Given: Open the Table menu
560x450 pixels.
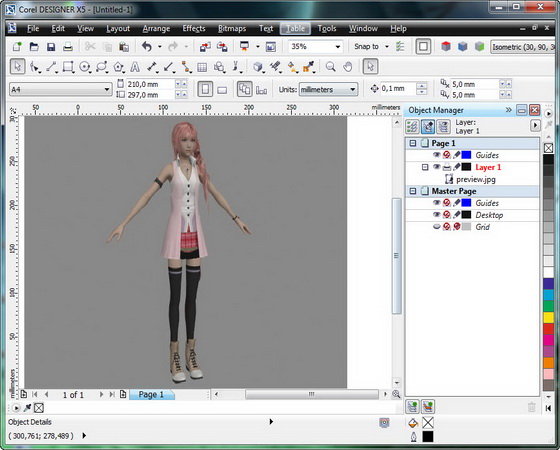Looking at the screenshot, I should tap(295, 29).
